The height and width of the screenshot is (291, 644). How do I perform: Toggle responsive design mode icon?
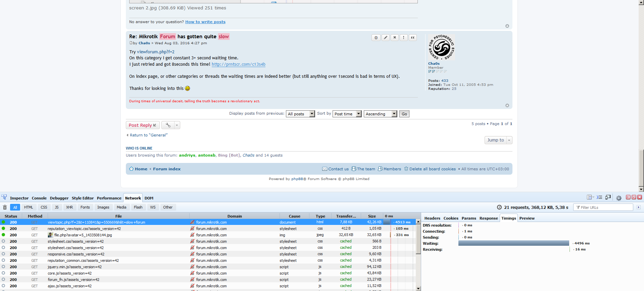pos(608,197)
